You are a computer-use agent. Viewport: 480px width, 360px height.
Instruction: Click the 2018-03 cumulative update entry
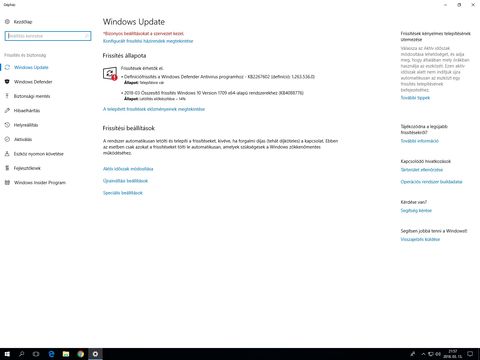click(x=213, y=93)
